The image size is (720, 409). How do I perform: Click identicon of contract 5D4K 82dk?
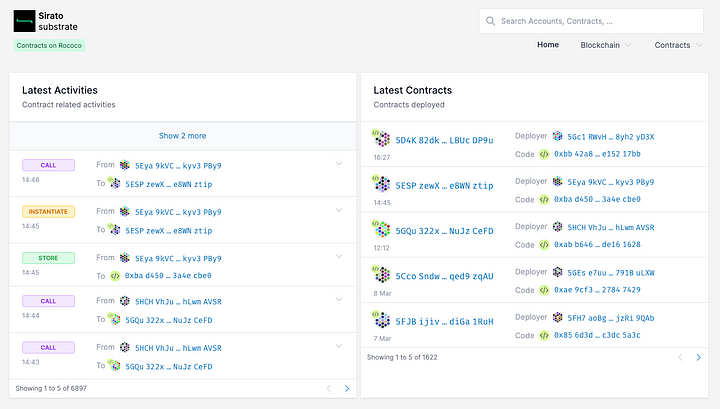tap(381, 141)
